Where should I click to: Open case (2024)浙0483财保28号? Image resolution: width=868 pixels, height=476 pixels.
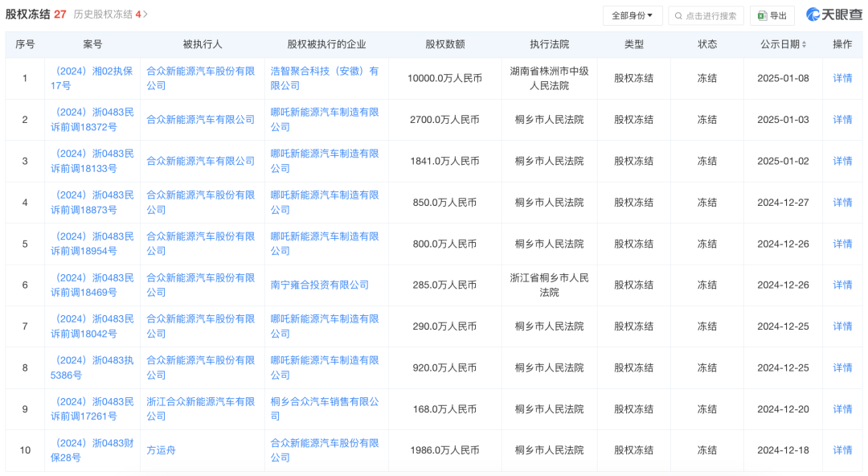[x=92, y=450]
